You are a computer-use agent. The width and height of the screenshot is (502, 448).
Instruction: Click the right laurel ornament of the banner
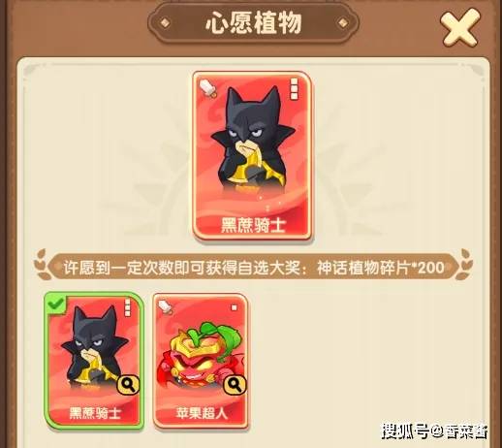[x=464, y=265]
